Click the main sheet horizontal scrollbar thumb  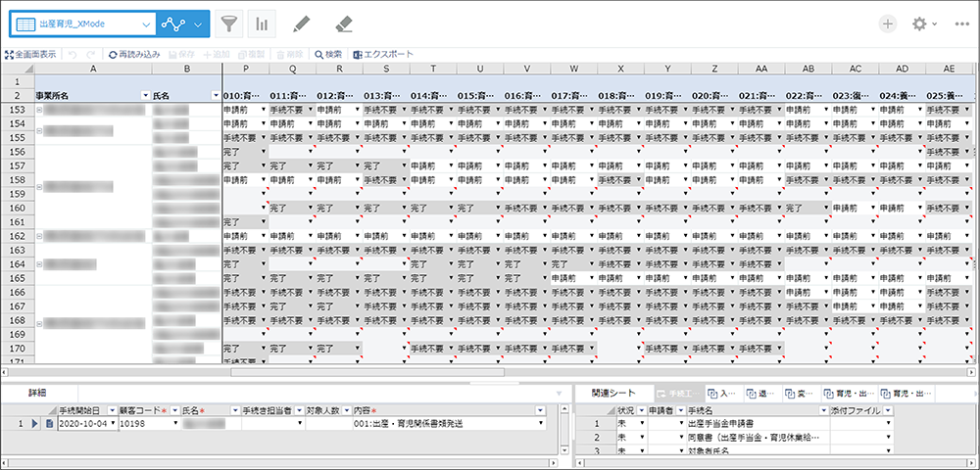coord(367,372)
